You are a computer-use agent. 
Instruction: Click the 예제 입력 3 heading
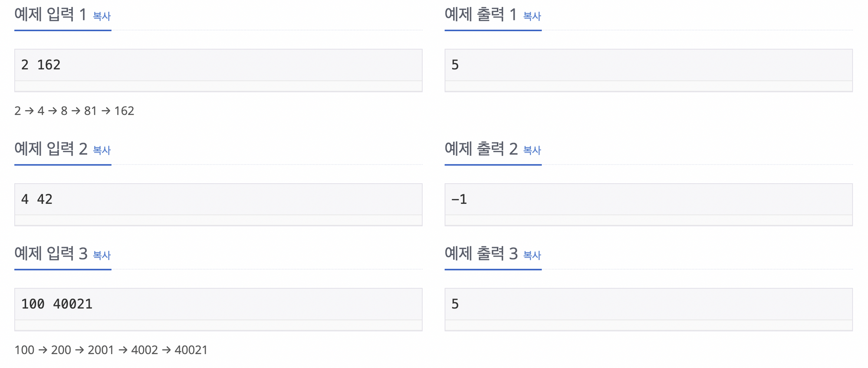click(51, 254)
